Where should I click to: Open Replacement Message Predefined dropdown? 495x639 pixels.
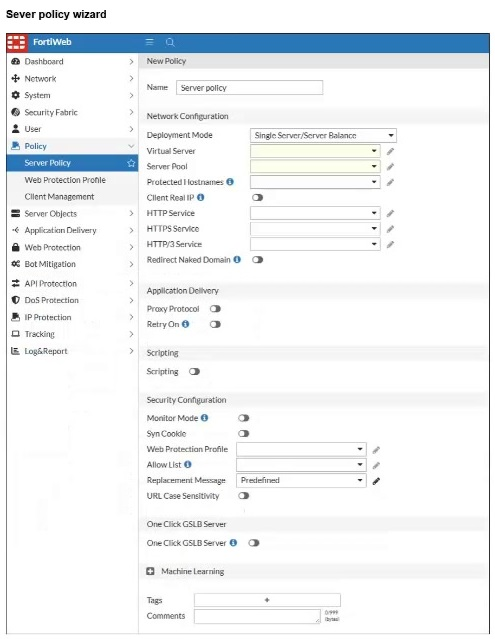(301, 480)
